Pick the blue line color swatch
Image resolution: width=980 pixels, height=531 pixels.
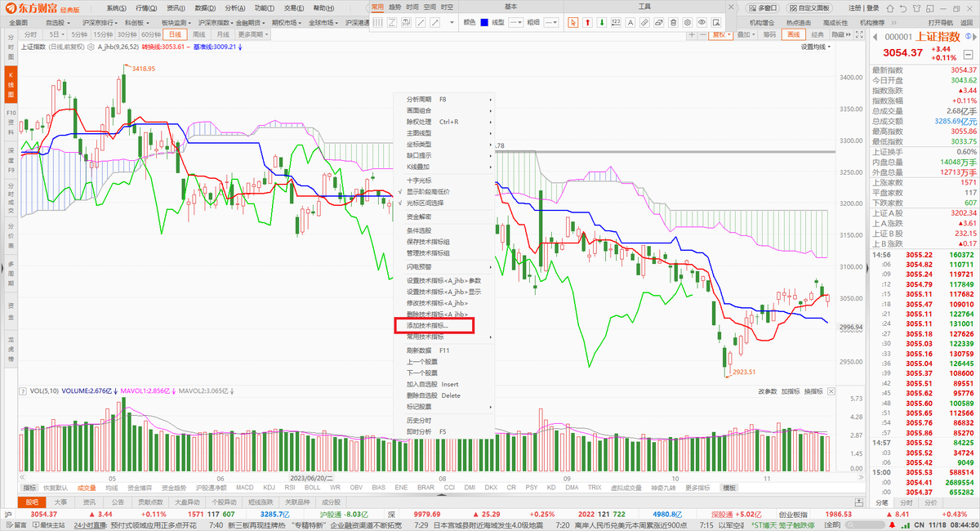pos(484,22)
